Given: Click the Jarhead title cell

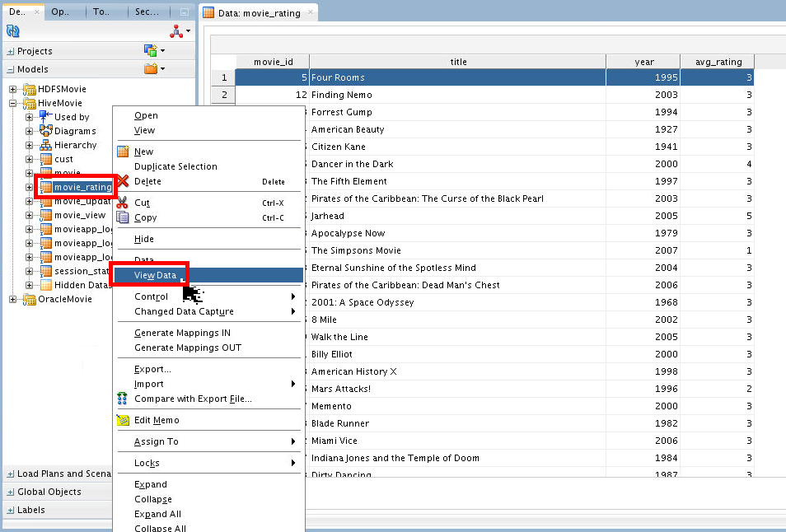Looking at the screenshot, I should tap(457, 216).
